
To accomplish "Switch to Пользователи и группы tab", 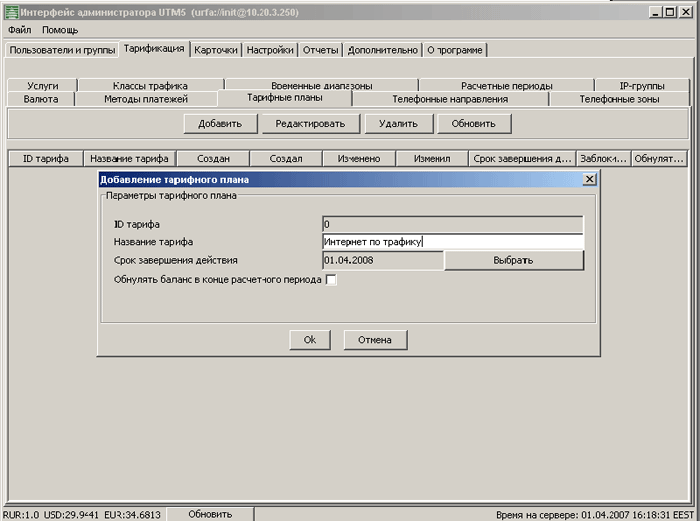I will 62,50.
